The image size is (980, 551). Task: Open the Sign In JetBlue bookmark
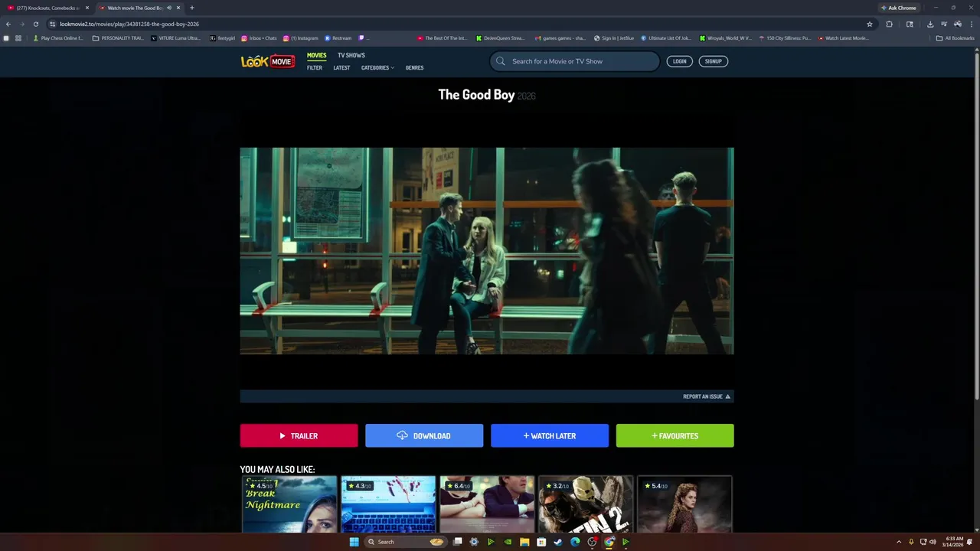coord(614,37)
